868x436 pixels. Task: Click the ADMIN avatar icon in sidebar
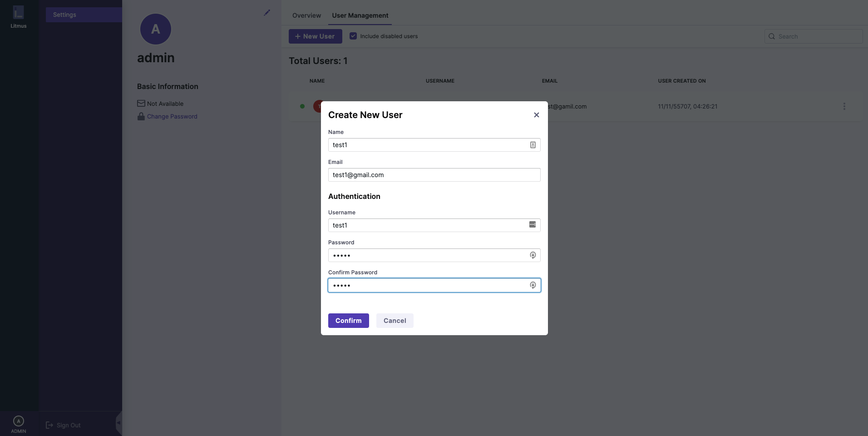click(19, 421)
